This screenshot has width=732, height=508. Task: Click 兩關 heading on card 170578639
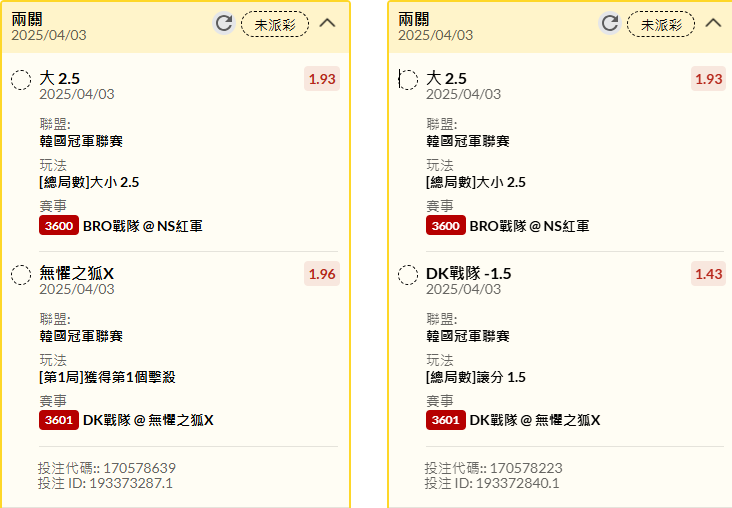click(27, 19)
